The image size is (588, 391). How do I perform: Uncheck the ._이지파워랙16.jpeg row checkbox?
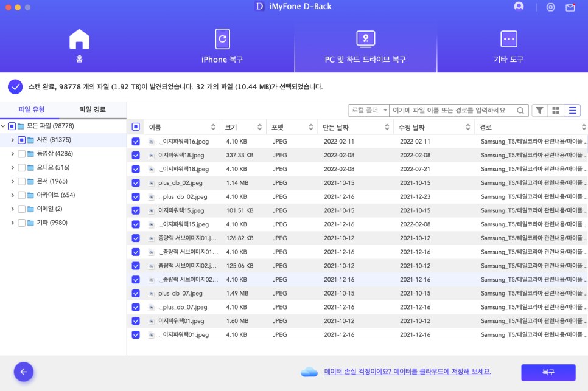(x=136, y=142)
